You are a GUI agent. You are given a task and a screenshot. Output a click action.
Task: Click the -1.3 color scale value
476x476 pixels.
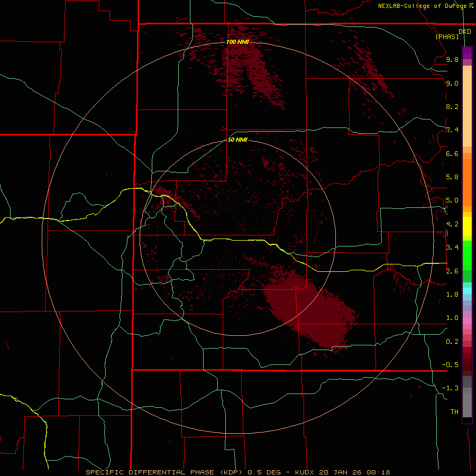[x=450, y=388]
